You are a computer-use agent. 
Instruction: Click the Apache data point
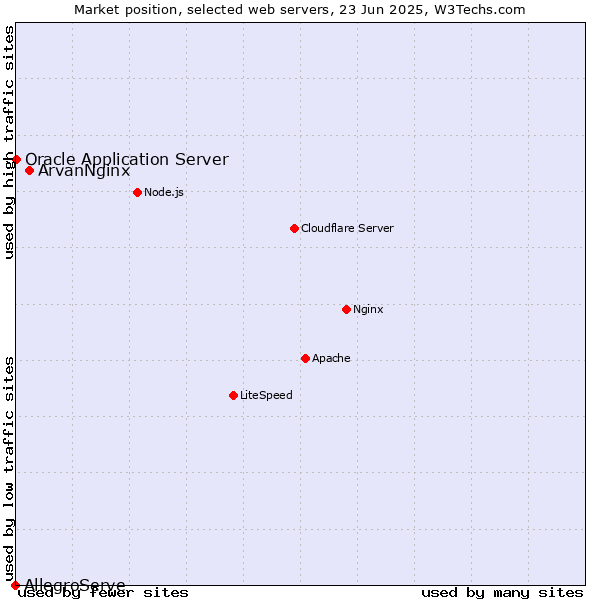(x=305, y=359)
